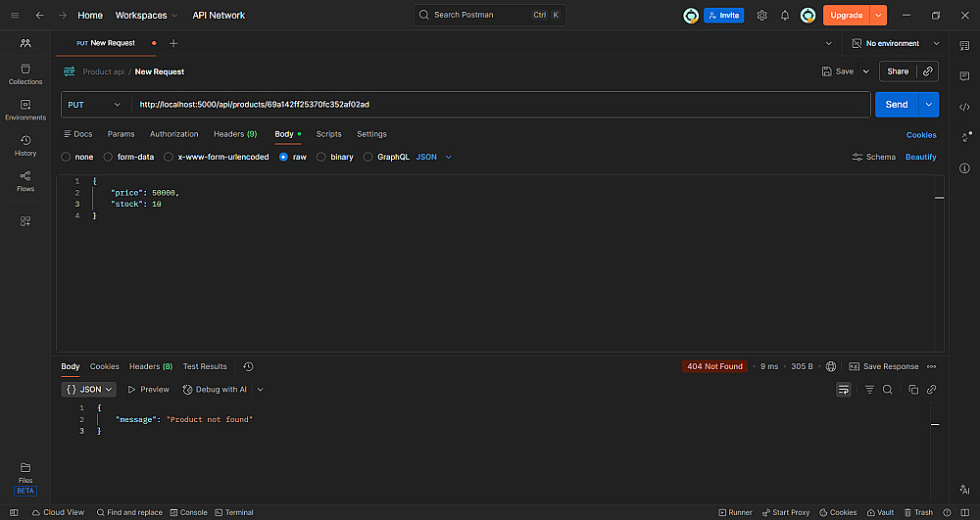Open the History sidebar panel

(25, 145)
